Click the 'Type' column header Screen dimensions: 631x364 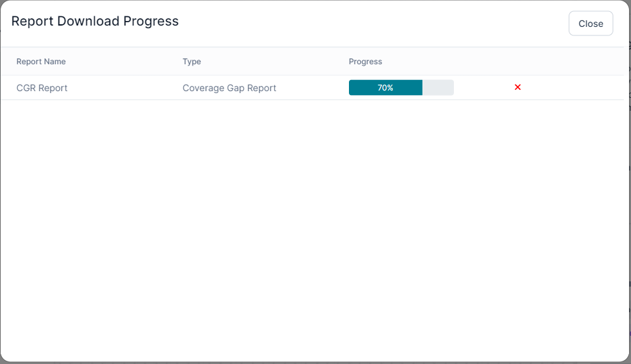(192, 62)
